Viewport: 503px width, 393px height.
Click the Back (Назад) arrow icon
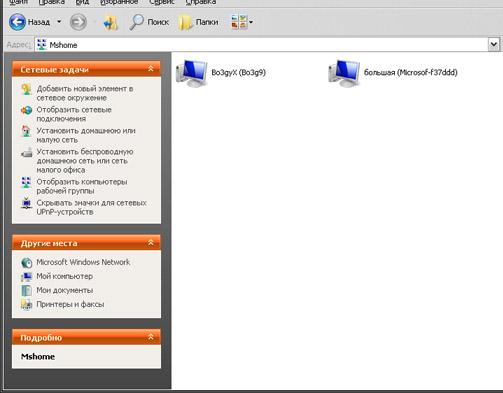click(17, 22)
